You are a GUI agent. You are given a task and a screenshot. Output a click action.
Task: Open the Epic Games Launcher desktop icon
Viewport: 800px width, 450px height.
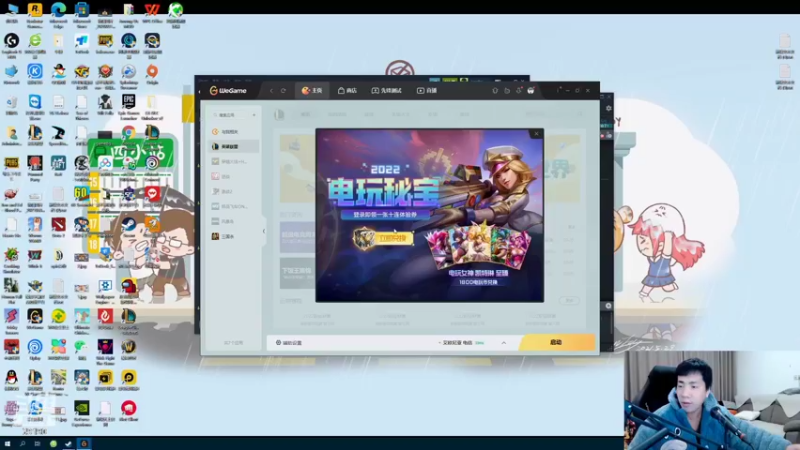tap(129, 106)
